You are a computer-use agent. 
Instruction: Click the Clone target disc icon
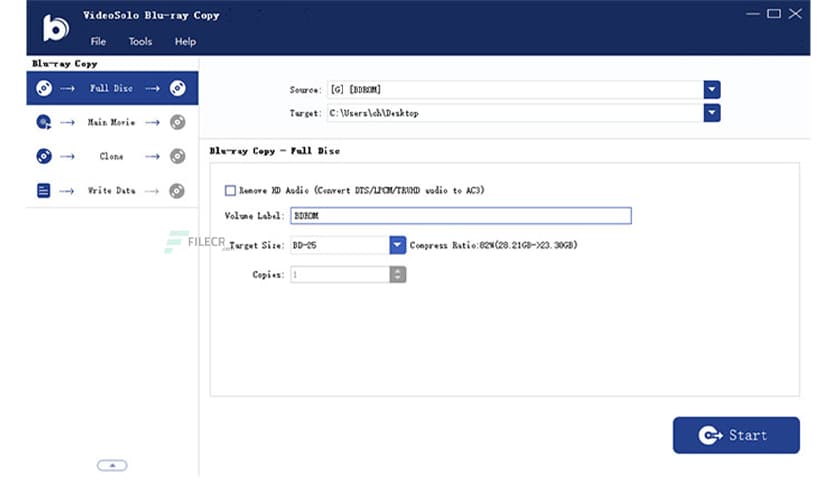pos(178,156)
